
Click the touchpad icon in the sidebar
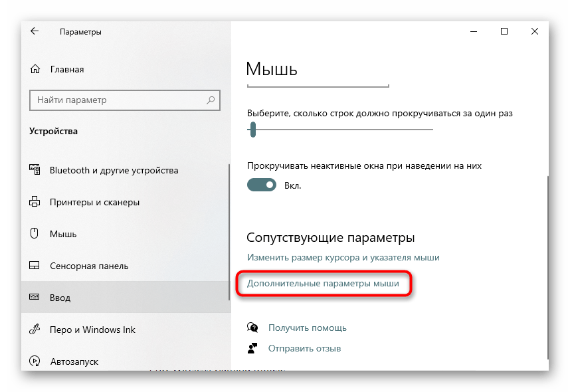coord(34,265)
